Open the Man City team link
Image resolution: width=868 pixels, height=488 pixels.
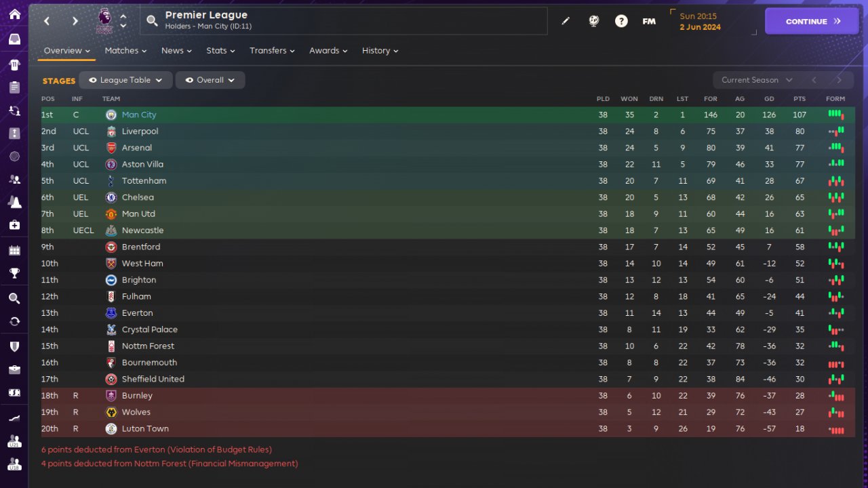[139, 115]
